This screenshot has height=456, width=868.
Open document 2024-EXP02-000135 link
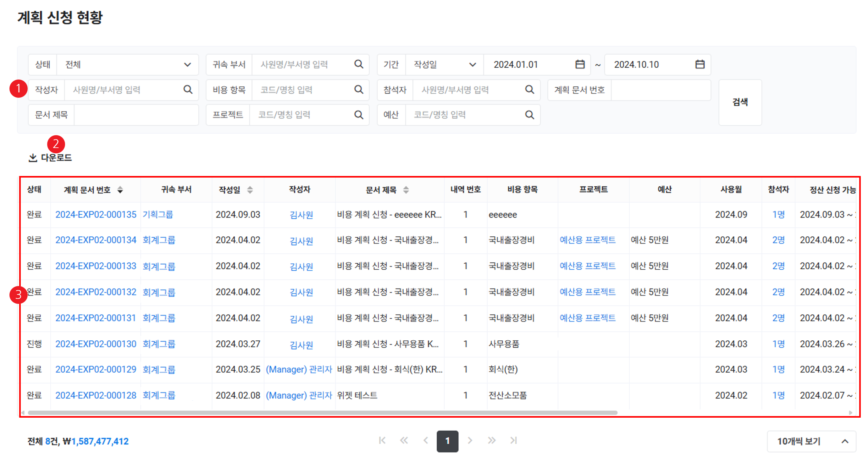point(96,215)
